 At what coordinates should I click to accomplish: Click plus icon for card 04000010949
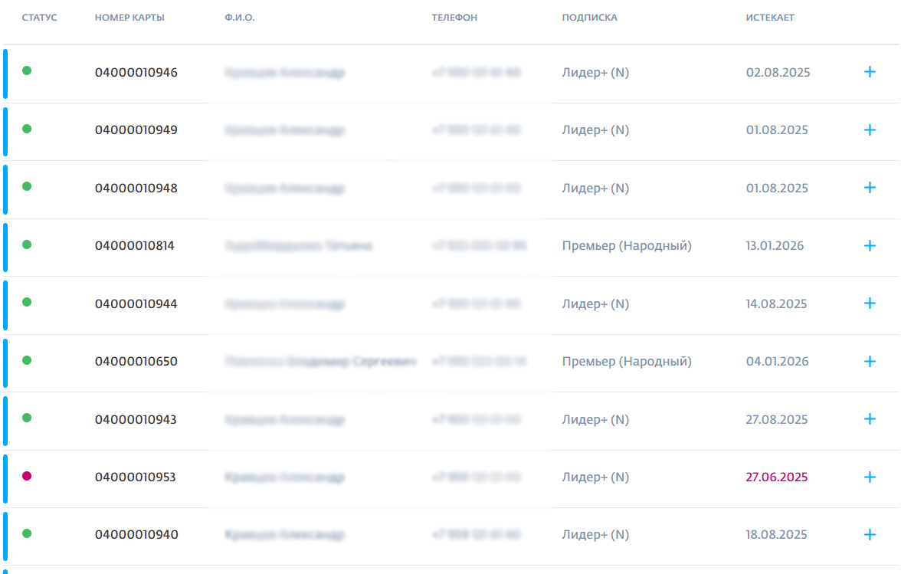(870, 130)
